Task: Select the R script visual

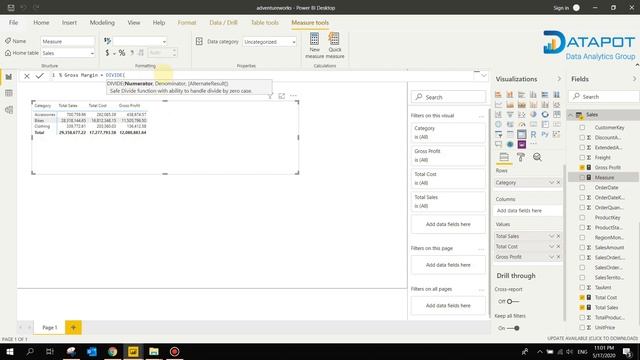Action: pyautogui.click(x=533, y=134)
